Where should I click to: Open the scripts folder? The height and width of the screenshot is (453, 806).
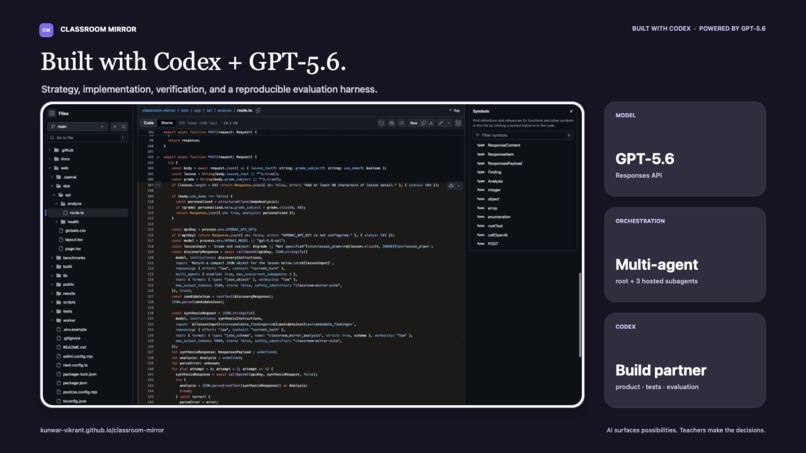69,302
